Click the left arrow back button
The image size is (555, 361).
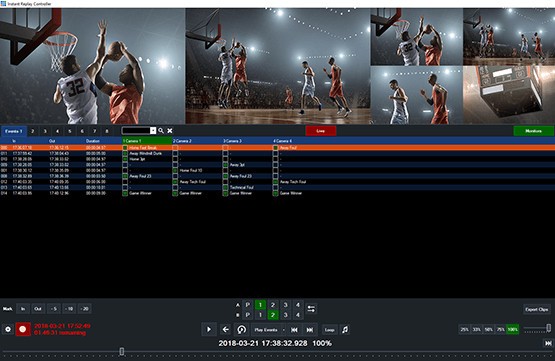pos(225,330)
